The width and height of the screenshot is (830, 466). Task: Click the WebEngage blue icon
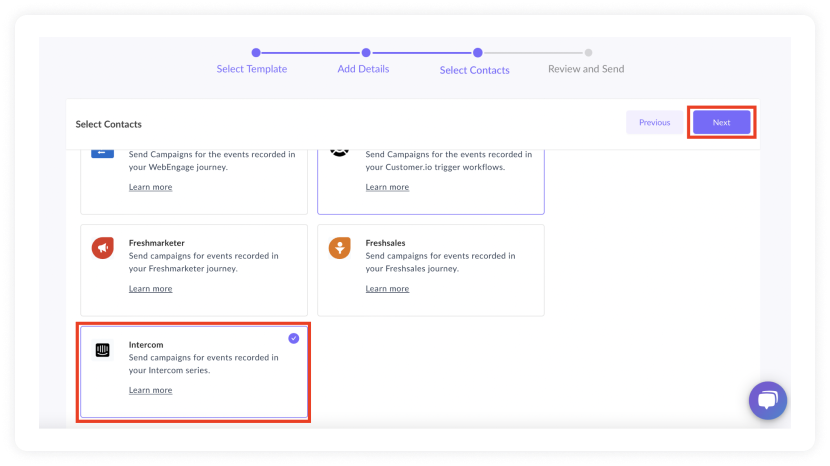(x=102, y=153)
